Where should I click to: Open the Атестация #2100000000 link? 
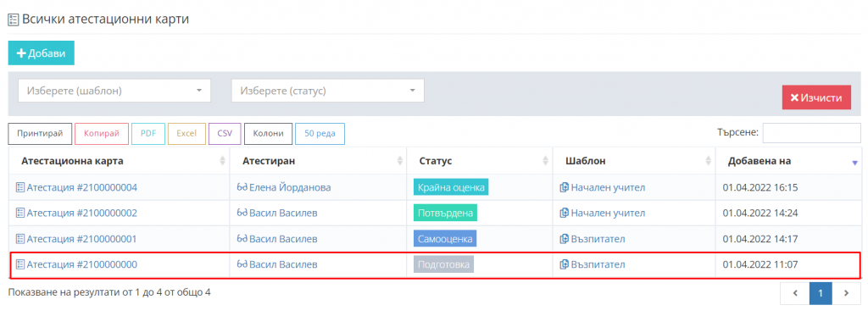point(82,264)
